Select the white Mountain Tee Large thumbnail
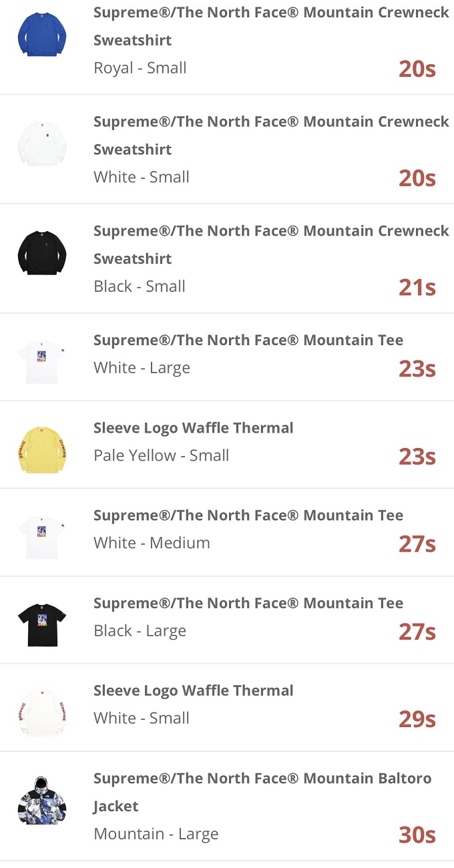The height and width of the screenshot is (868, 454). (x=42, y=361)
